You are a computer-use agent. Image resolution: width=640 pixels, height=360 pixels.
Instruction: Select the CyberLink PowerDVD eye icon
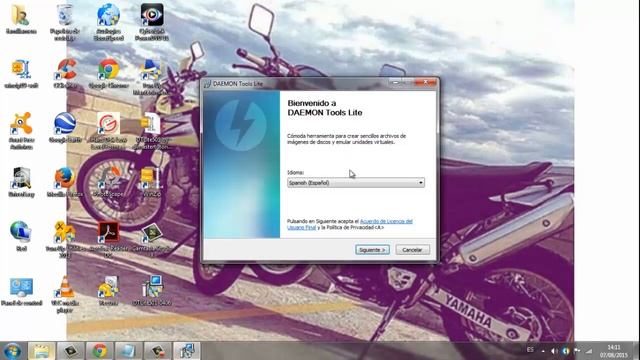pos(152,21)
